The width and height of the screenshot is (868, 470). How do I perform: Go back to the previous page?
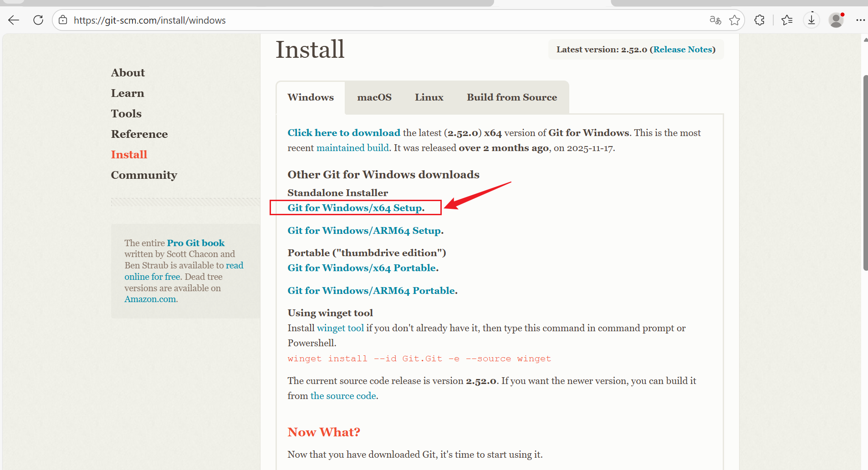pos(14,20)
